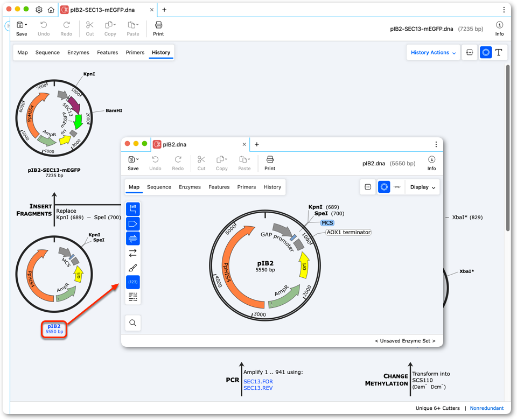Click the SEC13.FOR primer link

tap(258, 381)
